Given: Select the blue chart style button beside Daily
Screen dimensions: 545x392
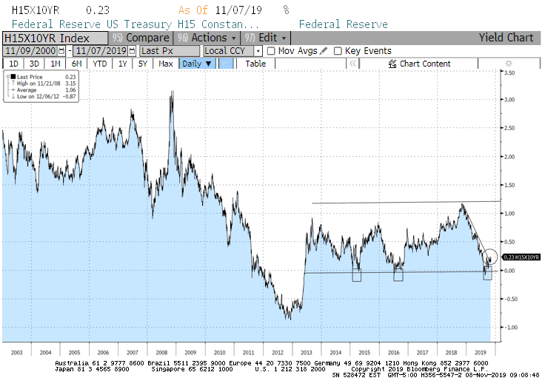Looking at the screenshot, I should click(227, 64).
